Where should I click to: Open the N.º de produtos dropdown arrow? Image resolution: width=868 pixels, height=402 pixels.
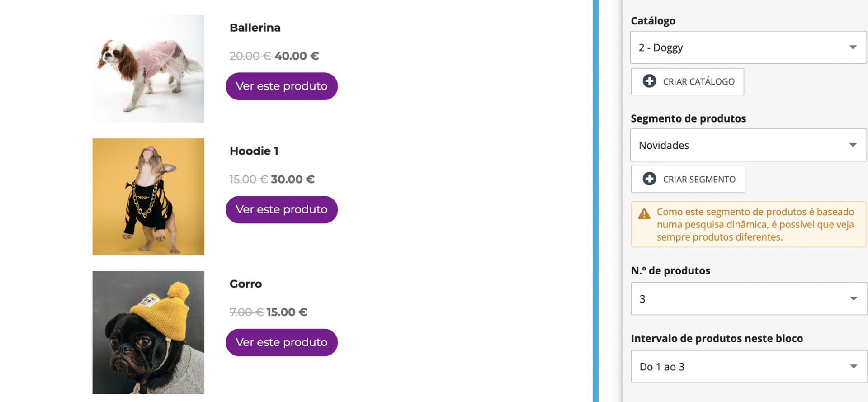click(853, 299)
